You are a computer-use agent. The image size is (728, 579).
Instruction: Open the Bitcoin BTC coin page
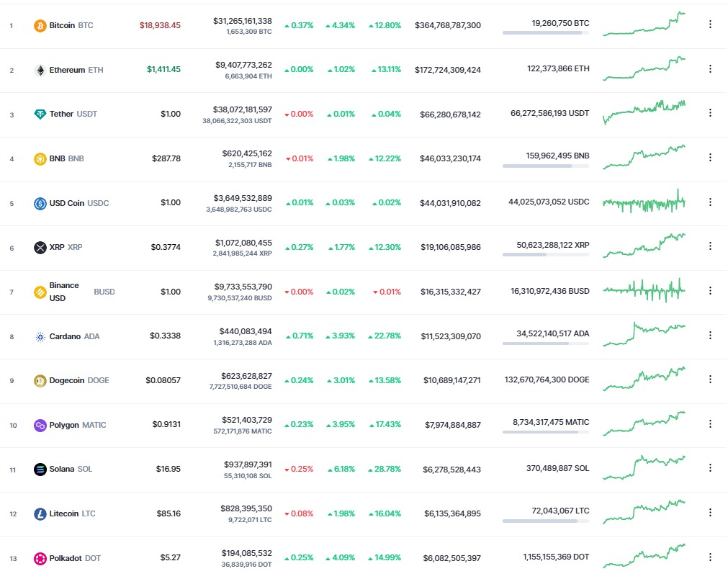coord(71,25)
